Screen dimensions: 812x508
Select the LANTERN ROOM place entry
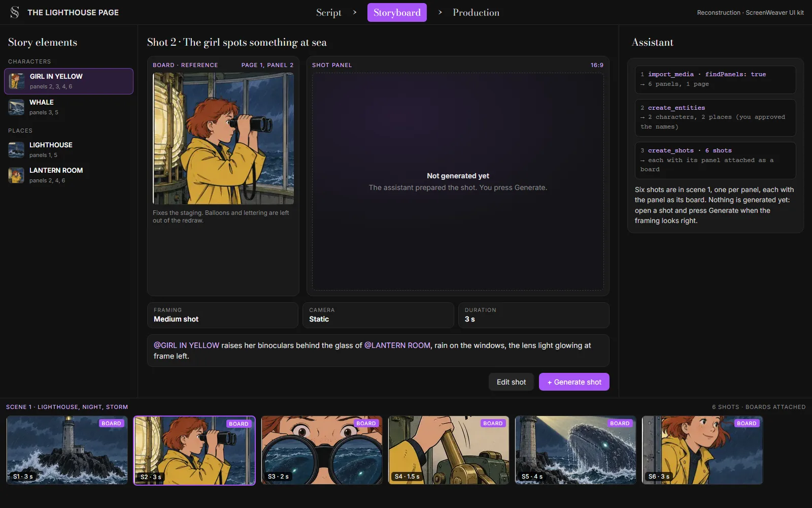click(x=69, y=175)
